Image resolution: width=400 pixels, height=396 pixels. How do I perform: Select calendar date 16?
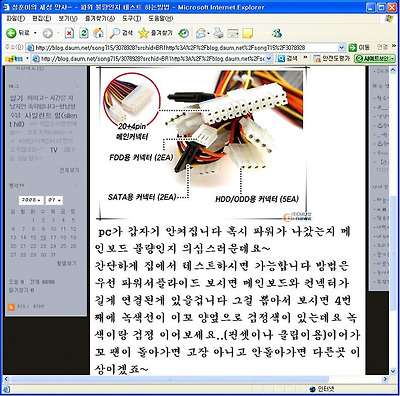(x=43, y=238)
